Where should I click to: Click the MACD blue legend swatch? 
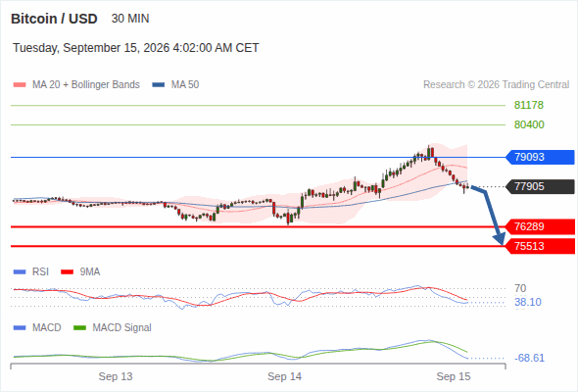[20, 328]
